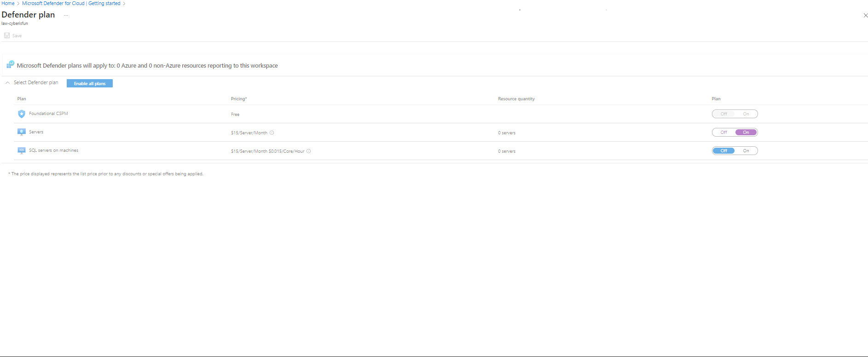Collapse the Select Defender plan section chevron

pyautogui.click(x=7, y=83)
